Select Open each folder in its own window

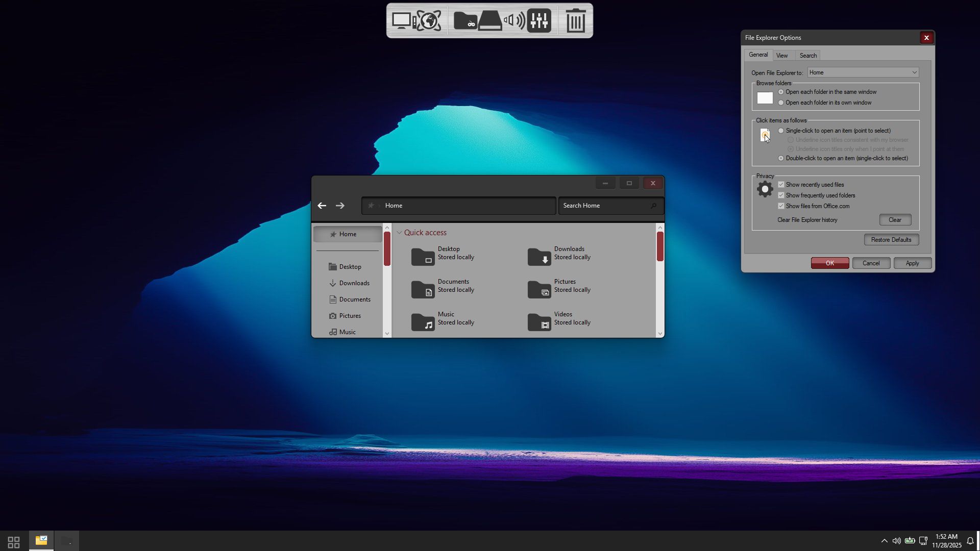(x=781, y=103)
